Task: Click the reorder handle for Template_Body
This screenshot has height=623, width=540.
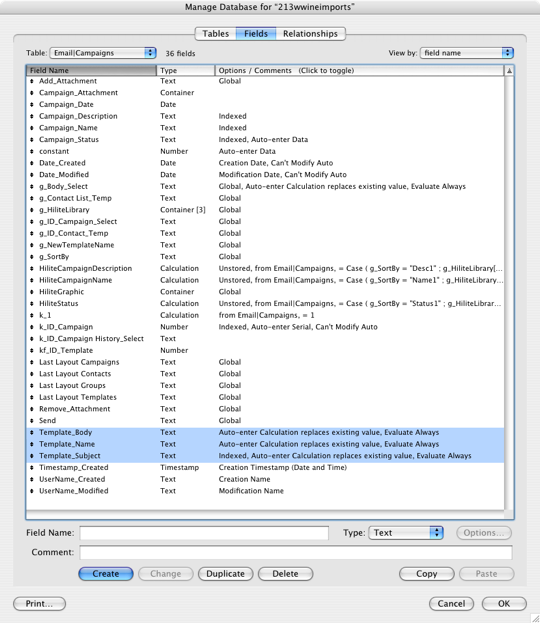Action: click(x=32, y=432)
